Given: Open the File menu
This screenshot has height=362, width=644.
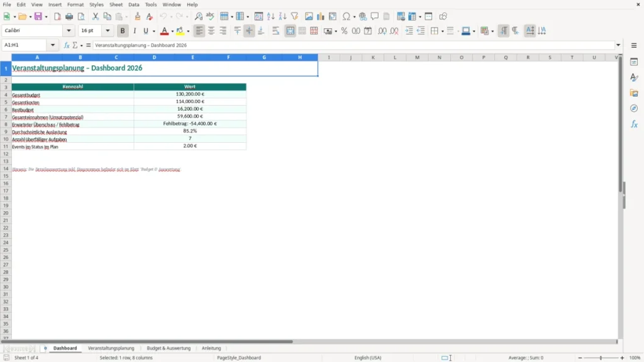Looking at the screenshot, I should 7,4.
